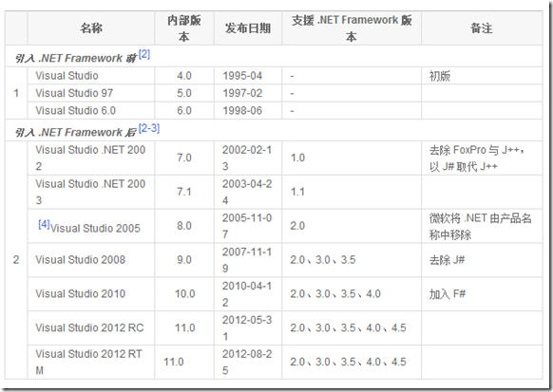
Task: Click internal version 10.0
Action: pyautogui.click(x=184, y=293)
